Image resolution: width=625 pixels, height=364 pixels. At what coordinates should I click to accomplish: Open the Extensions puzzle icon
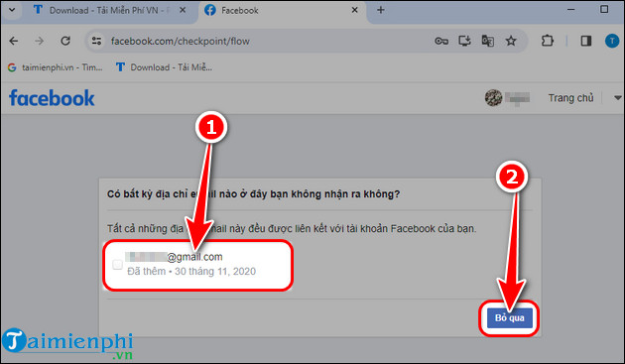[x=548, y=41]
